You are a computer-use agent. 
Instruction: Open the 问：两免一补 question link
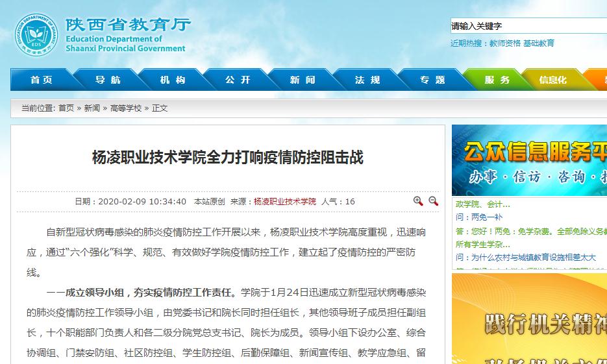pyautogui.click(x=478, y=217)
